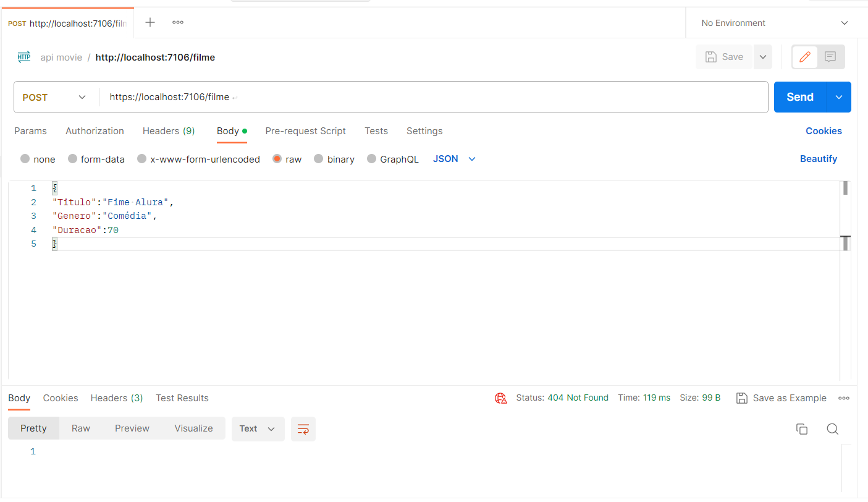Open the POST method dropdown
Viewport: 868px width, 502px height.
[x=56, y=97]
